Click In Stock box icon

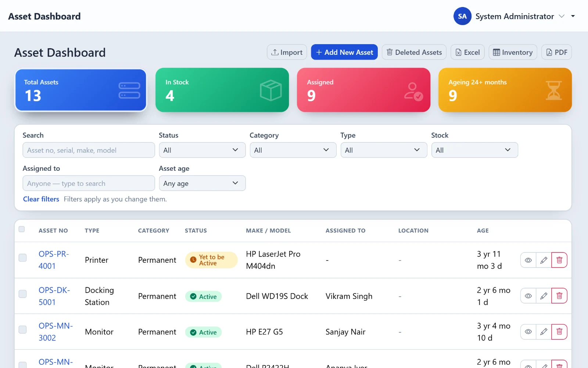[271, 90]
